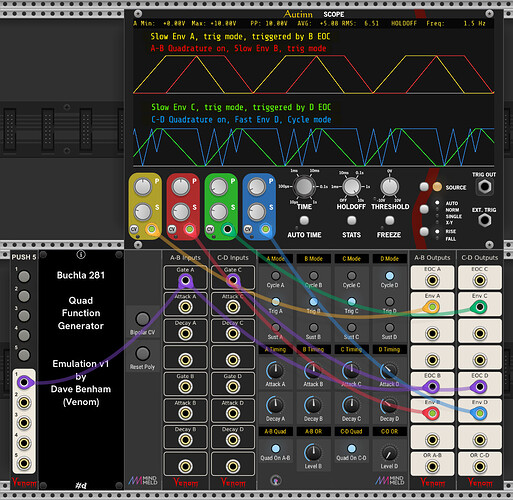Click the Level D knob
Image resolution: width=513 pixels, height=500 pixels.
tap(389, 453)
